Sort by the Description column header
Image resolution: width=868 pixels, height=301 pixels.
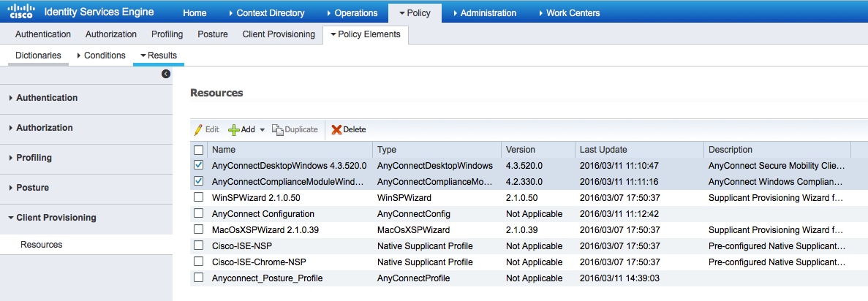(x=731, y=149)
